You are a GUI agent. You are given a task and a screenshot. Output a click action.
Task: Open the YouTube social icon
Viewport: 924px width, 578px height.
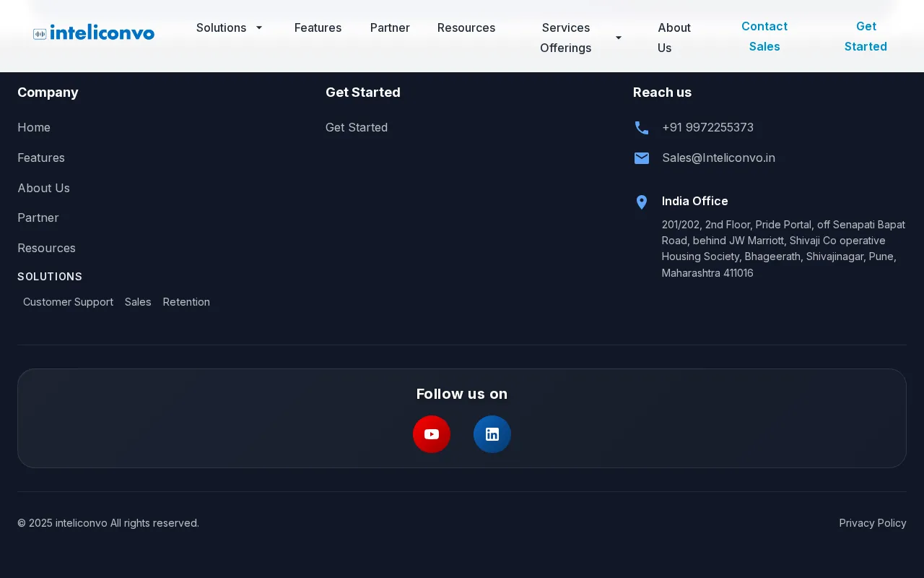pyautogui.click(x=432, y=434)
